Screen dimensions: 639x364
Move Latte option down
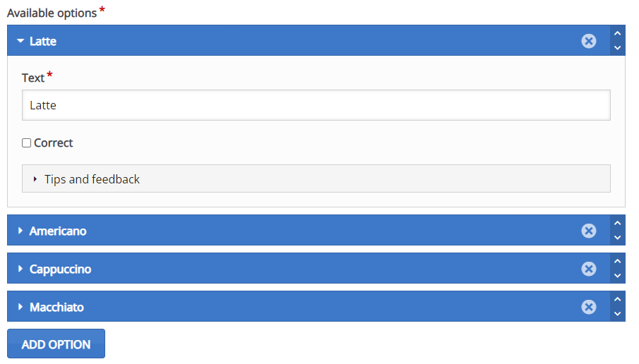click(x=617, y=48)
